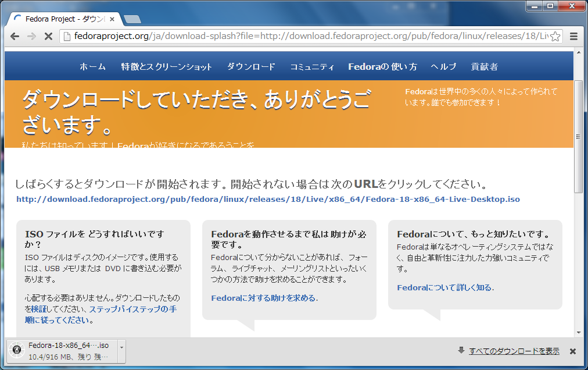Open the 検証 link in ISO section

pos(38,309)
